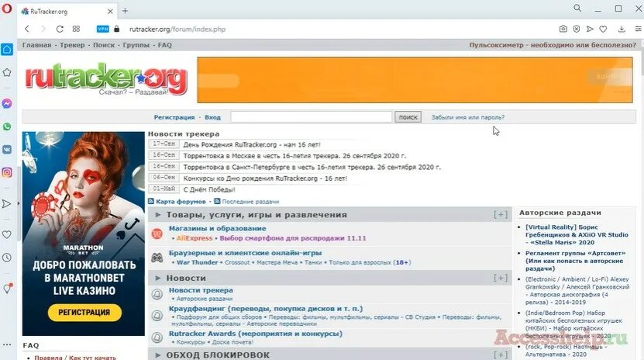The height and width of the screenshot is (360, 644).
Task: Open the Регламент группы «Артсовет» link
Action: pos(575,261)
